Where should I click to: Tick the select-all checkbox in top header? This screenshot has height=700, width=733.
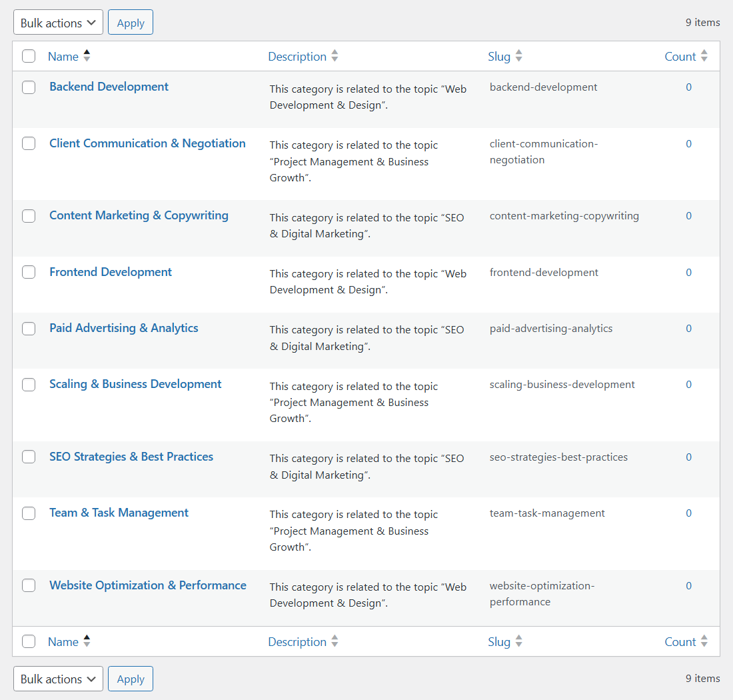pyautogui.click(x=29, y=56)
